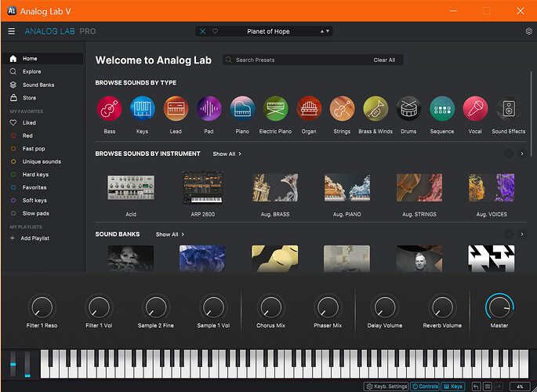Select previous preset with up arrow

click(x=322, y=31)
